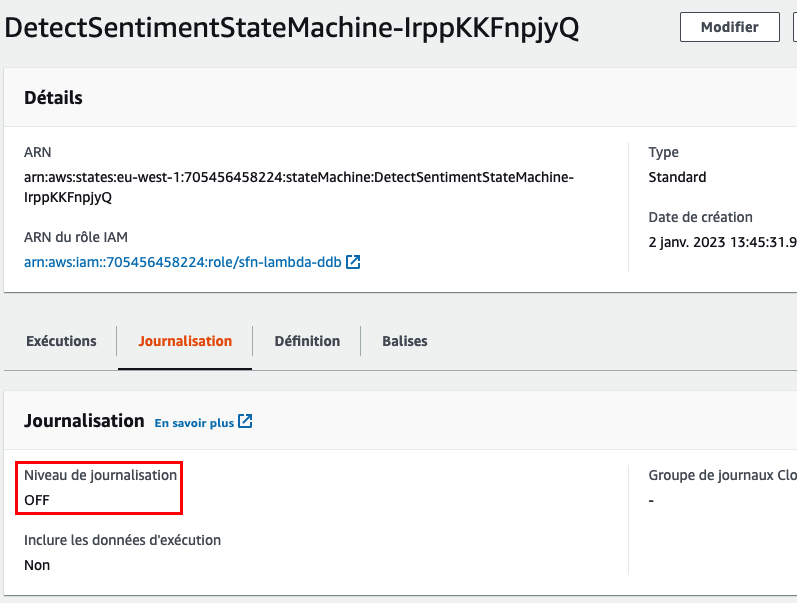Viewport: 797px width, 603px height.
Task: Click the Groupe de journaux label
Action: tap(722, 475)
